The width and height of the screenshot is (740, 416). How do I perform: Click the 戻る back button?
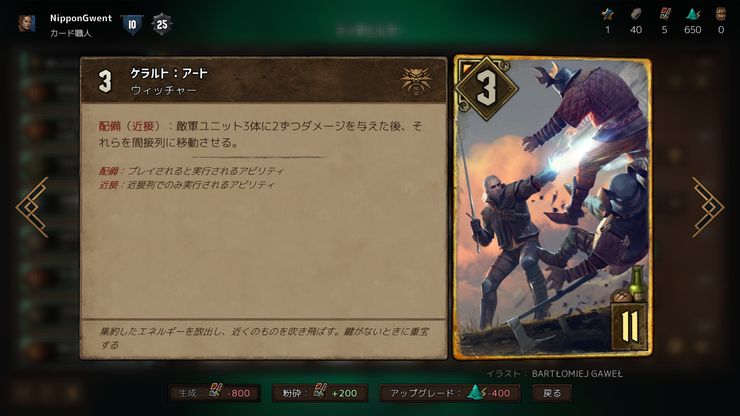click(552, 393)
